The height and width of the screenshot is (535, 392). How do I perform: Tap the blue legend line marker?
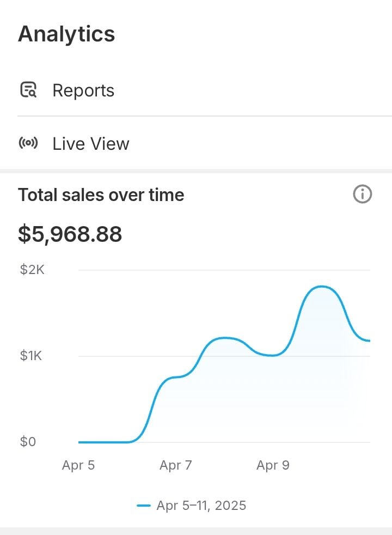point(144,505)
